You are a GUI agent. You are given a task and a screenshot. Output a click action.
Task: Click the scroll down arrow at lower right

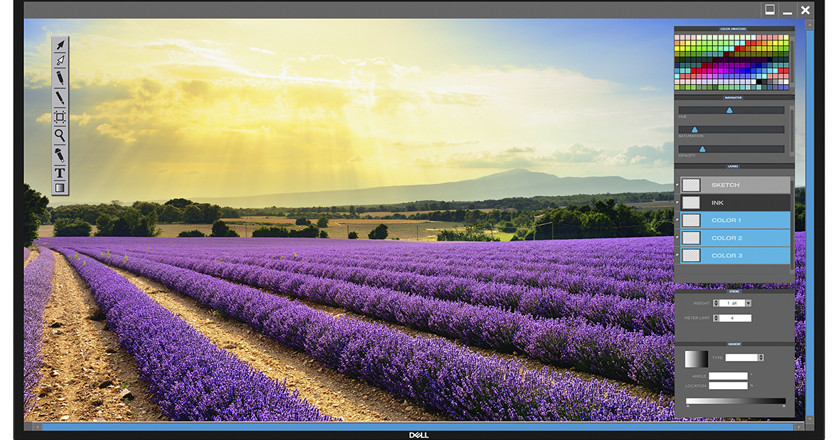[809, 419]
